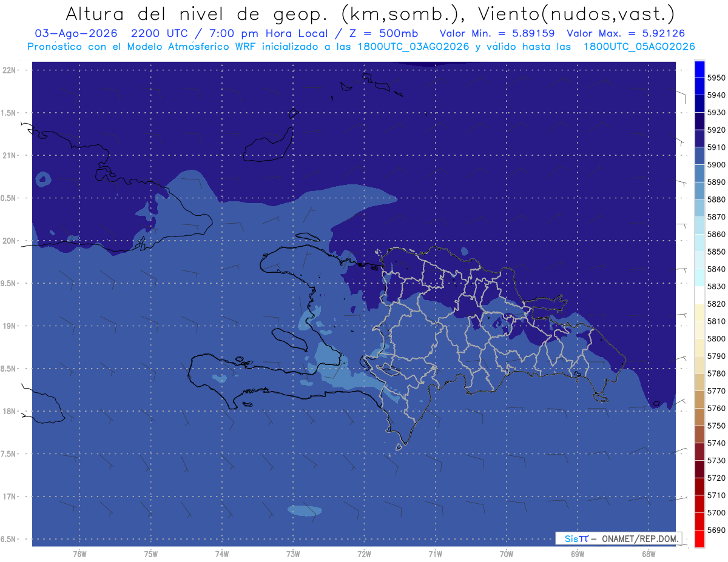Click the '5950' legend value
Viewport: 728px width, 562px height.
pyautogui.click(x=716, y=78)
